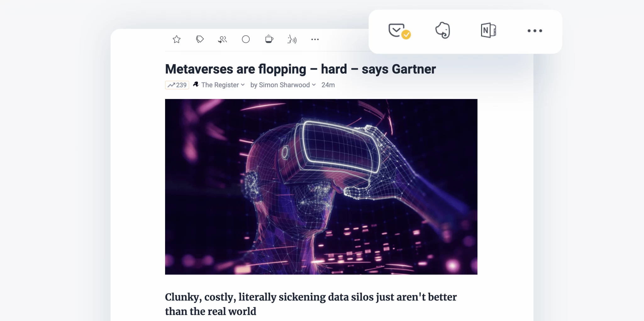Star the article with the read-later icon
This screenshot has width=644, height=321.
pos(177,39)
